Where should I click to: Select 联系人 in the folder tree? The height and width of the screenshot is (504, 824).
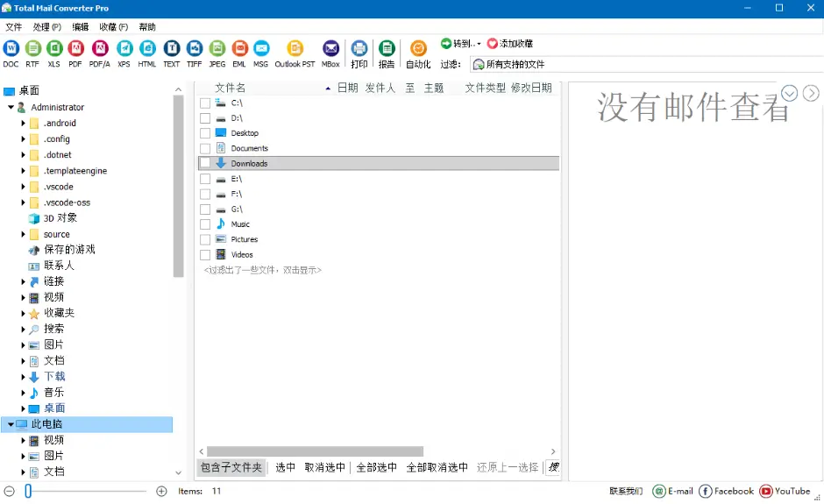click(x=59, y=266)
